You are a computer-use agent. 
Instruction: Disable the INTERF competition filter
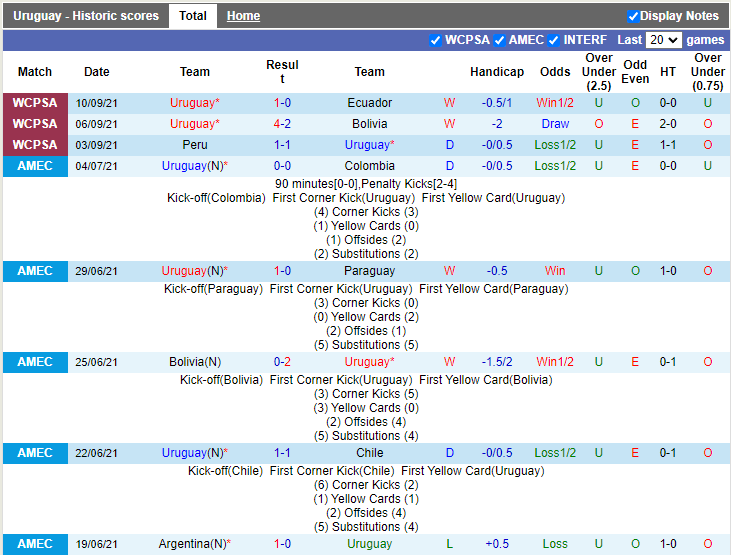pos(553,40)
